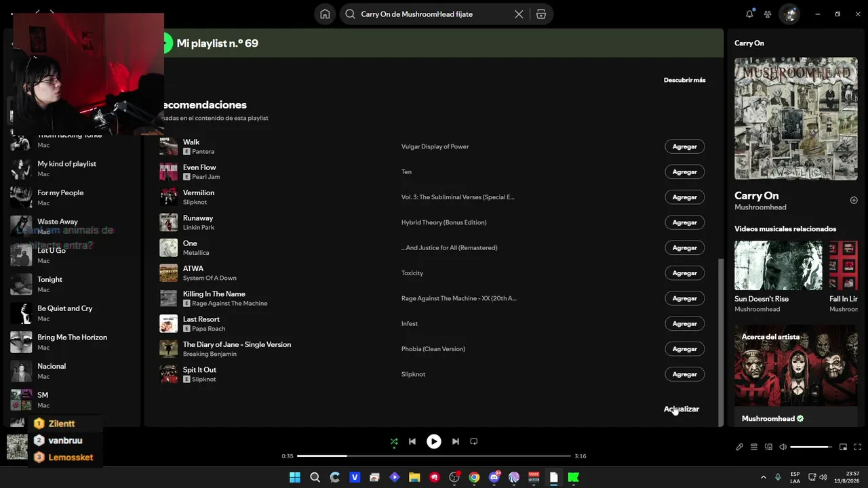Seek within the song progress bar
868x488 pixels.
coord(434,456)
